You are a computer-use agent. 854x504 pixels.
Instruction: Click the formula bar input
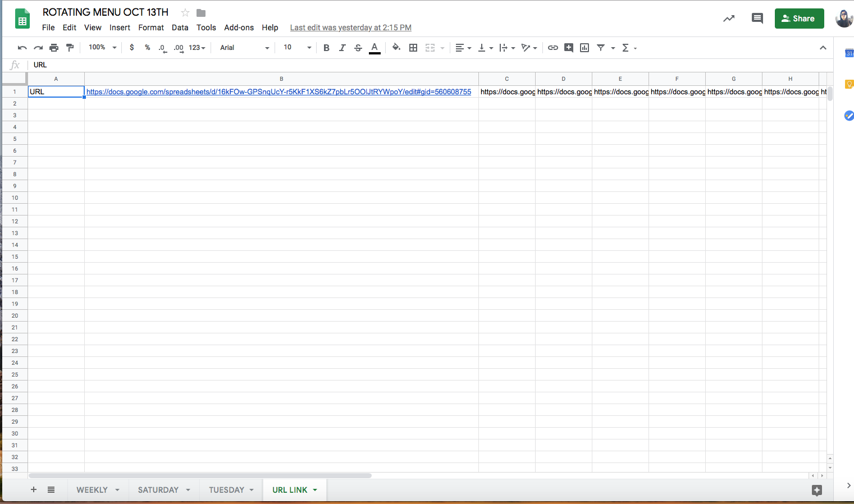393,65
